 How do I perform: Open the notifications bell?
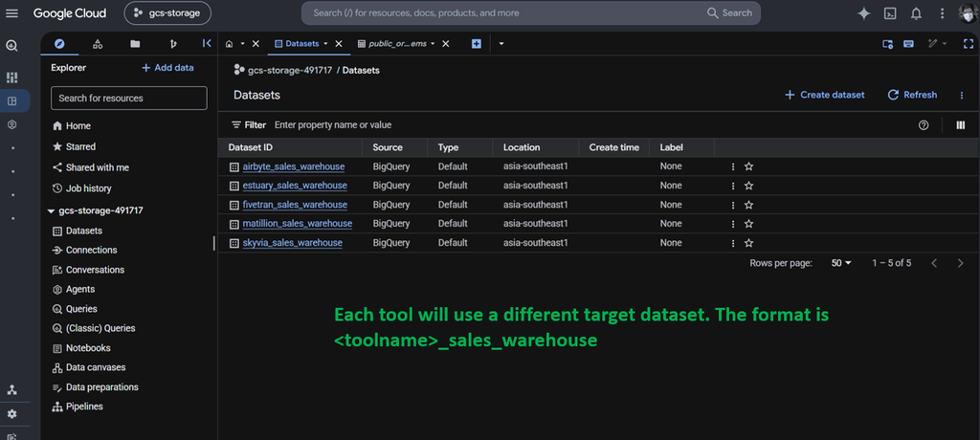pos(916,13)
